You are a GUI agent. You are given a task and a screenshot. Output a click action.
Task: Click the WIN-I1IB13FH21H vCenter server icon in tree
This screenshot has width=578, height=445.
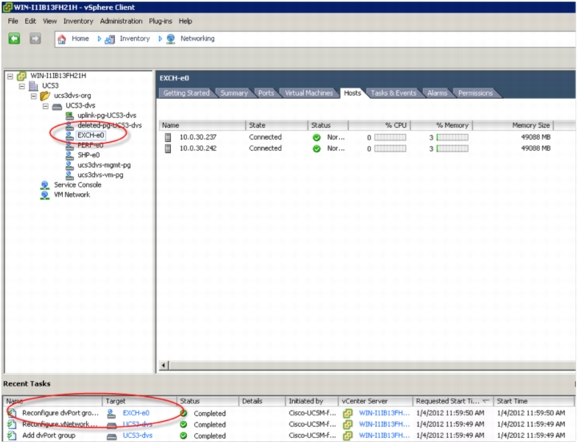point(22,76)
